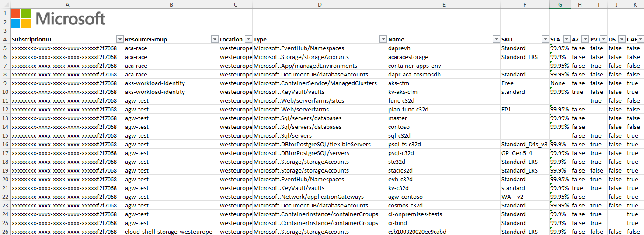The height and width of the screenshot is (235, 644).
Task: Select the cell containing contoso
Action: pos(444,127)
